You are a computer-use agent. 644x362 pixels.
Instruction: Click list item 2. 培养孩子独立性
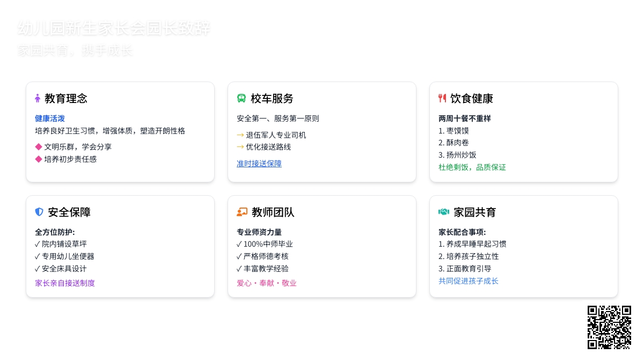coord(469,256)
